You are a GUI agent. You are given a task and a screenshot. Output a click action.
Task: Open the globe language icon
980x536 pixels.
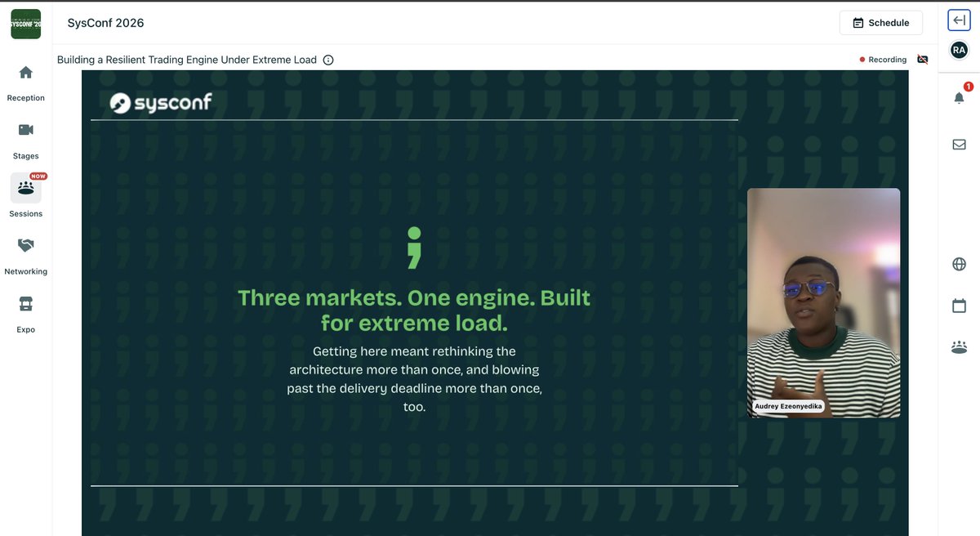point(959,264)
